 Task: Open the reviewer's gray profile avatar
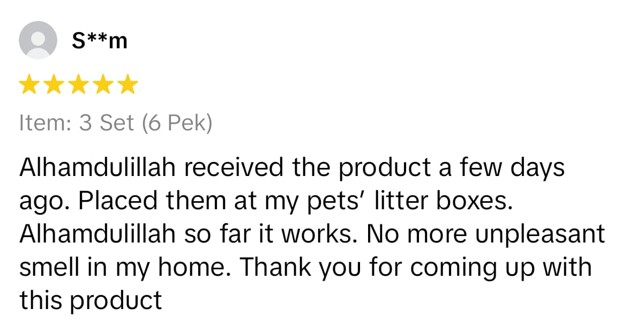click(38, 40)
